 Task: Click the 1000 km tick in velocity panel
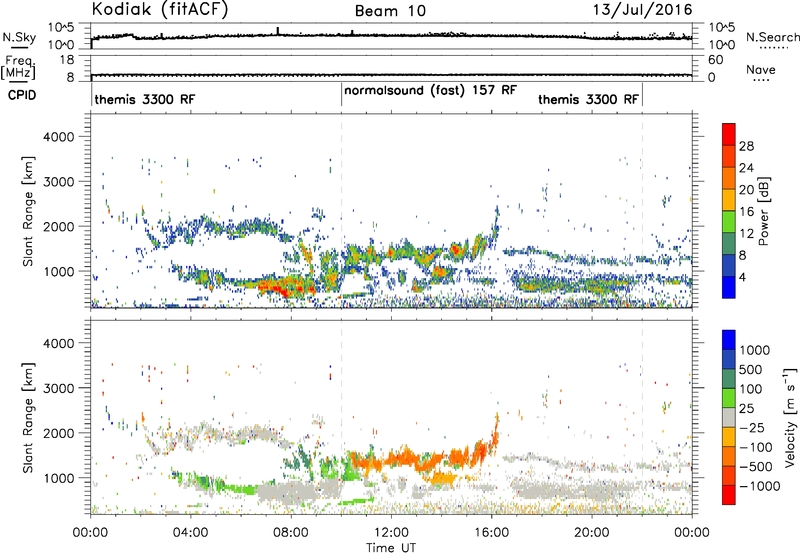58,478
